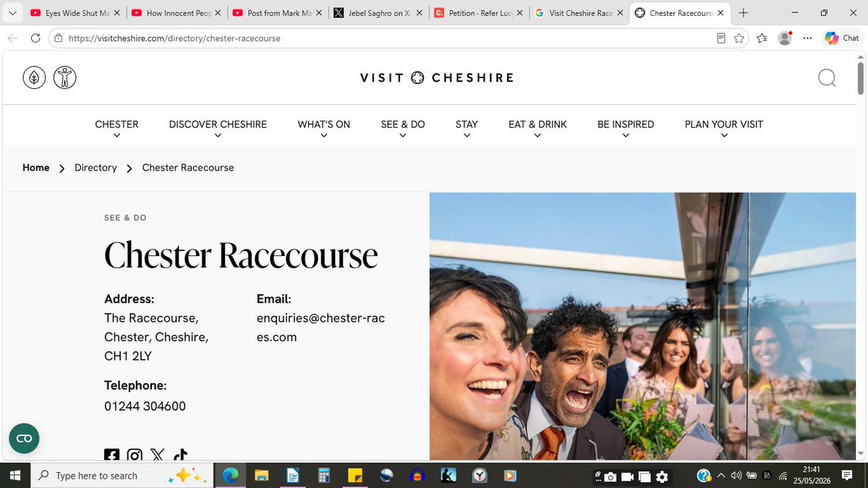Click the postcode CH1 2LY text
Screen dimensions: 868x488
tap(128, 356)
